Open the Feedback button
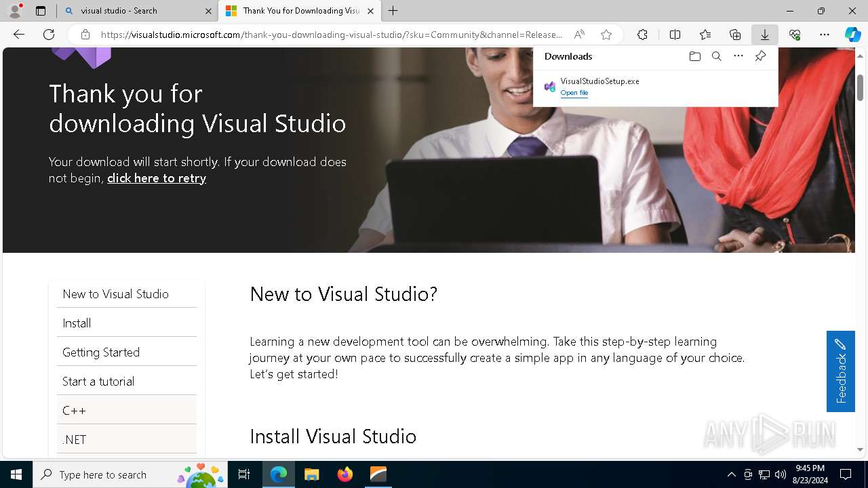The image size is (868, 488). [x=841, y=371]
